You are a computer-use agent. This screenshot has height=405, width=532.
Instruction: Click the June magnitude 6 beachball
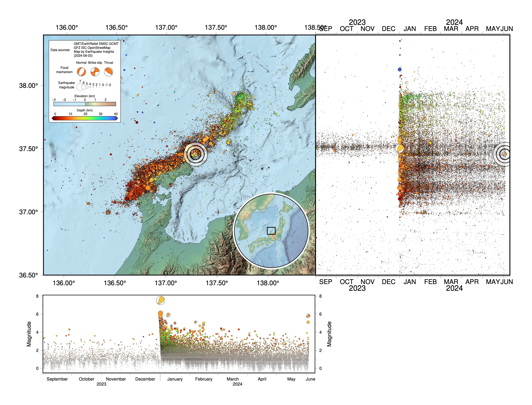point(308,316)
